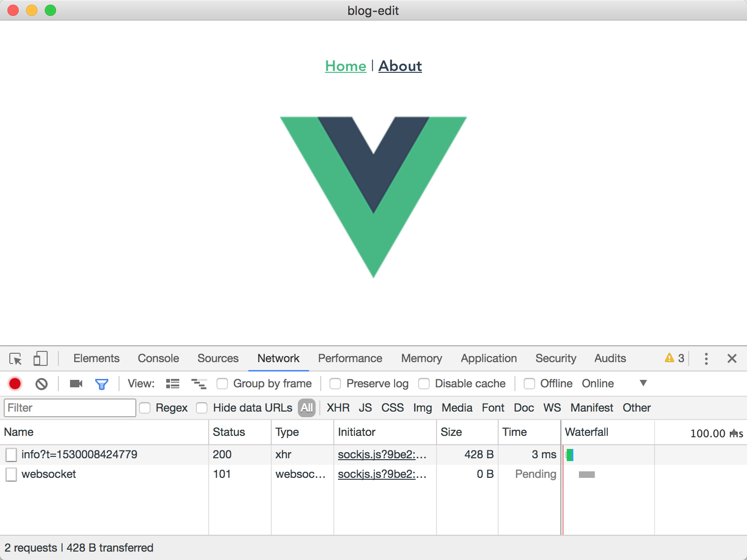Select the websocket request name
The image size is (747, 560).
[x=49, y=474]
